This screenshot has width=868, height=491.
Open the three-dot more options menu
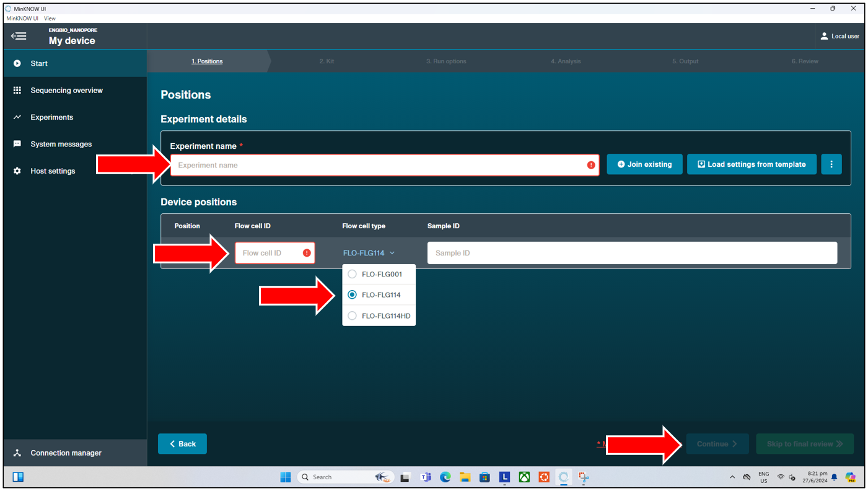831,164
